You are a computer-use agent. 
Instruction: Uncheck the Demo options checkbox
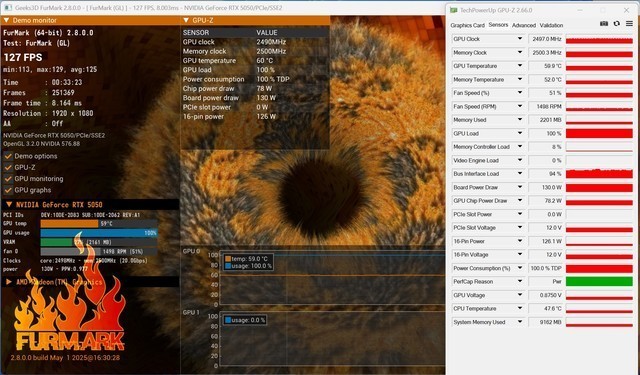pyautogui.click(x=8, y=156)
